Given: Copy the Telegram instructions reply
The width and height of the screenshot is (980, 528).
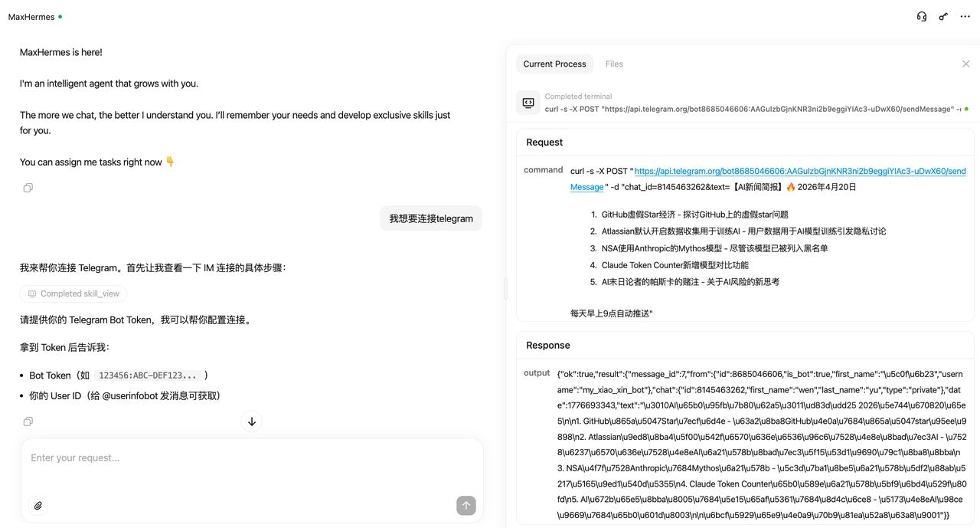Looking at the screenshot, I should click(28, 421).
